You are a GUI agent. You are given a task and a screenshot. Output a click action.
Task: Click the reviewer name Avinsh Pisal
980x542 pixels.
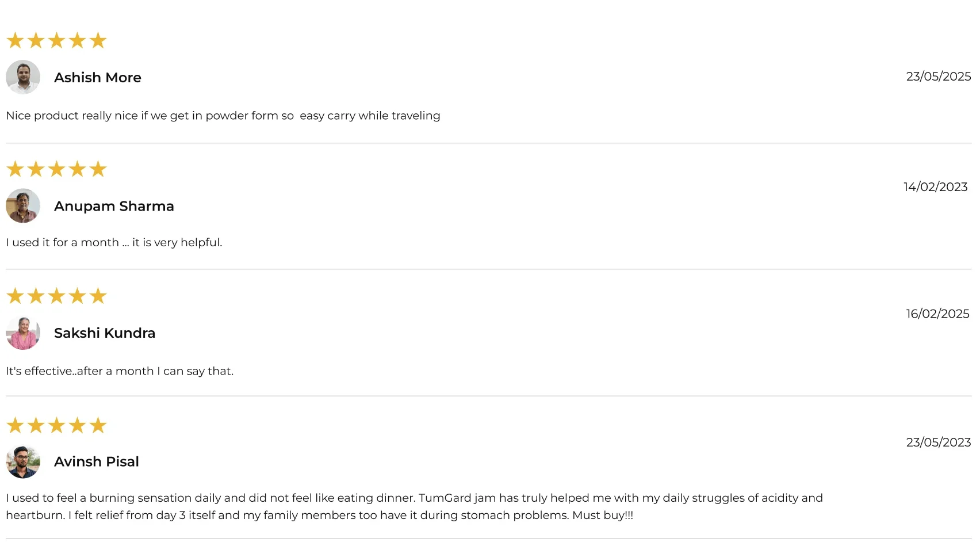[97, 461]
